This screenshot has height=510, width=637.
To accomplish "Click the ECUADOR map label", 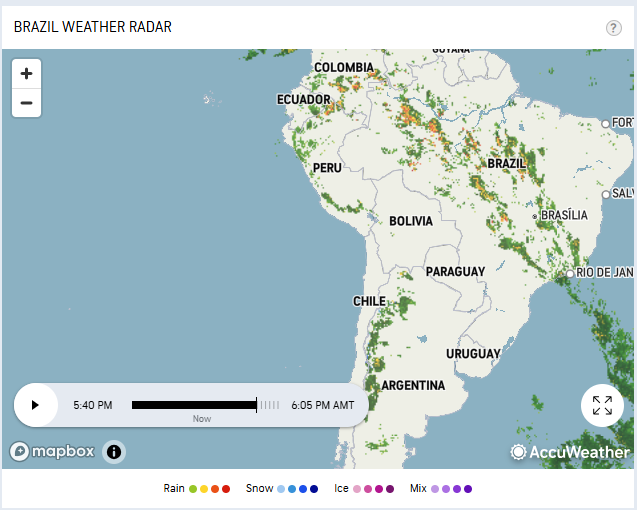I will (303, 99).
